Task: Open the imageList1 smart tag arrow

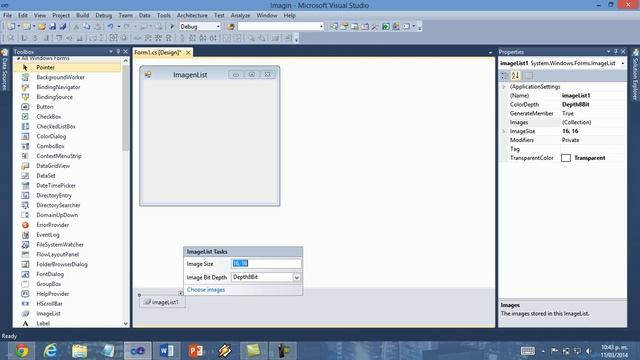Action: tap(180, 293)
